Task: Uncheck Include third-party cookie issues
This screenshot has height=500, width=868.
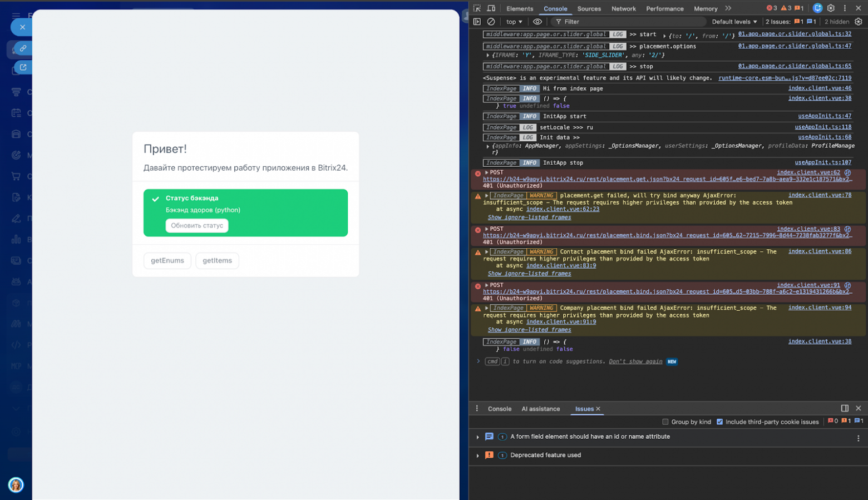Action: point(719,422)
